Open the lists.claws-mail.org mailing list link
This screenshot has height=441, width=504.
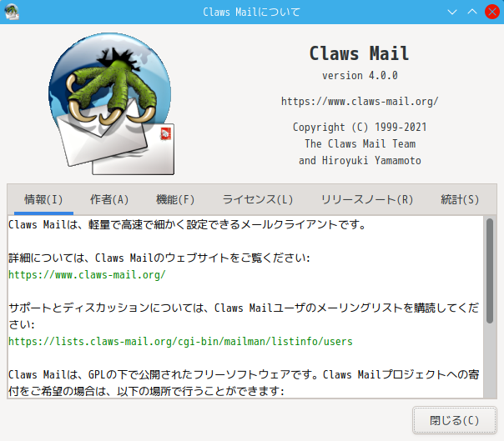pos(180,342)
